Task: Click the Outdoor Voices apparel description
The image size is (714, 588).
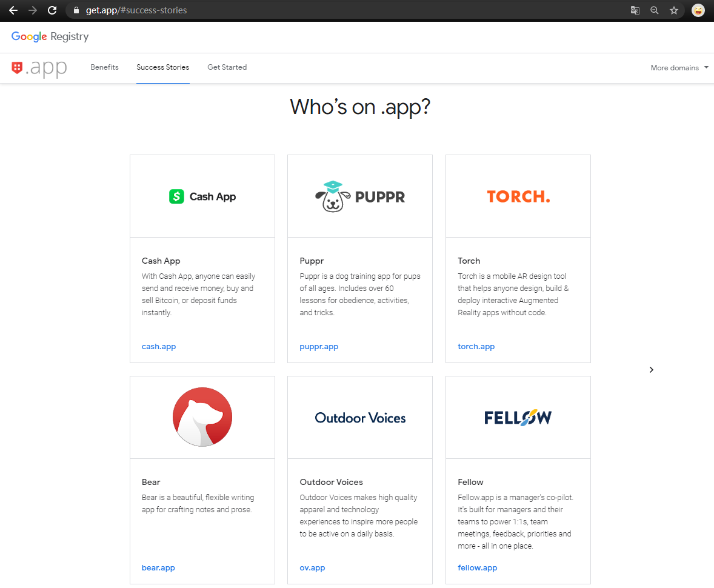Action: click(358, 516)
